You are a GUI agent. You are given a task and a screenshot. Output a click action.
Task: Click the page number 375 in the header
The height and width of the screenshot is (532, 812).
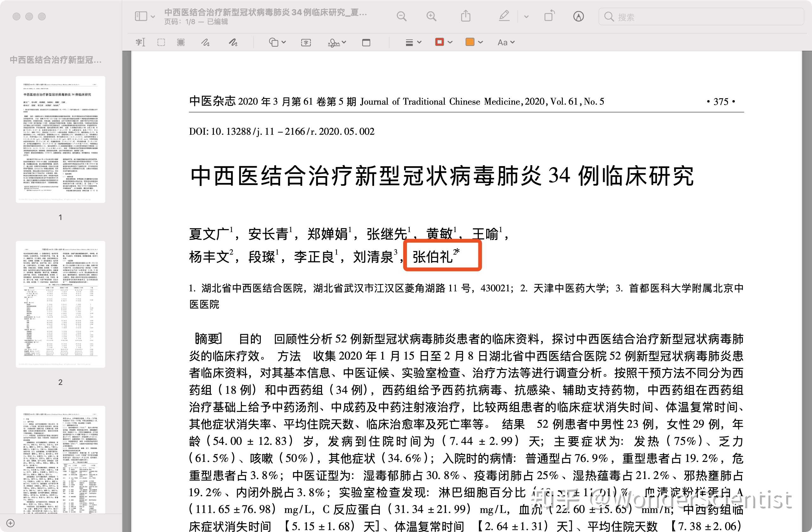pyautogui.click(x=721, y=102)
